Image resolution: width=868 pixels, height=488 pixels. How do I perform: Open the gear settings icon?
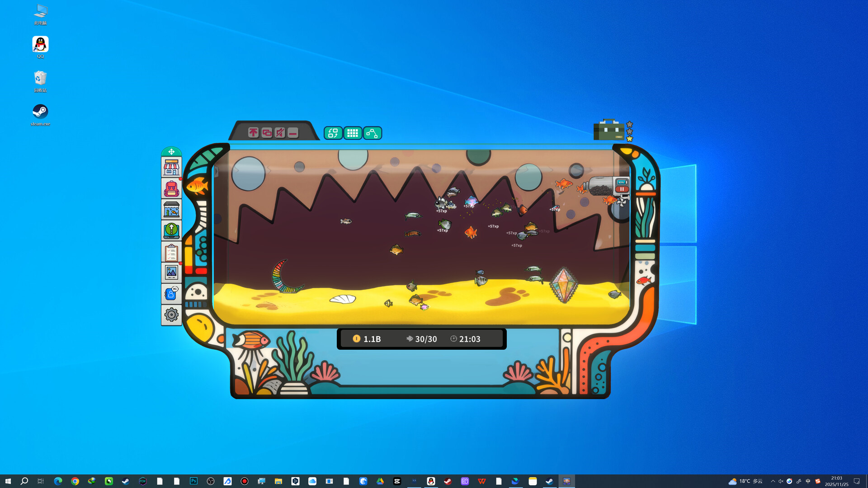pyautogui.click(x=171, y=314)
